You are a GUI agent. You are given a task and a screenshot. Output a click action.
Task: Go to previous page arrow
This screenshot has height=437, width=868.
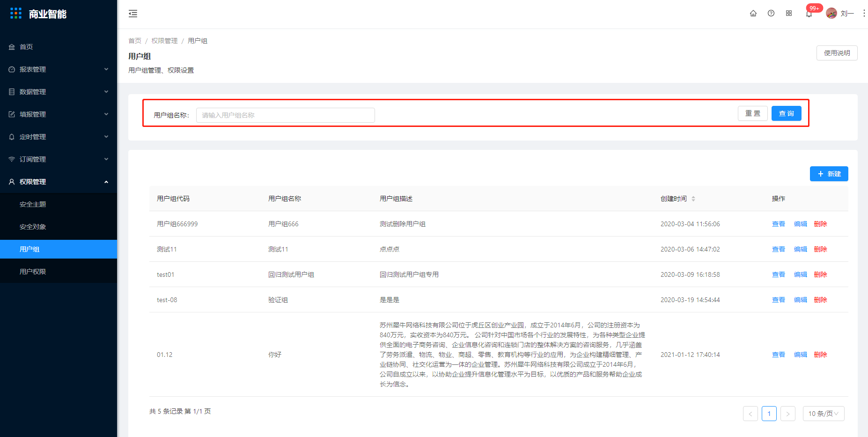click(x=750, y=414)
